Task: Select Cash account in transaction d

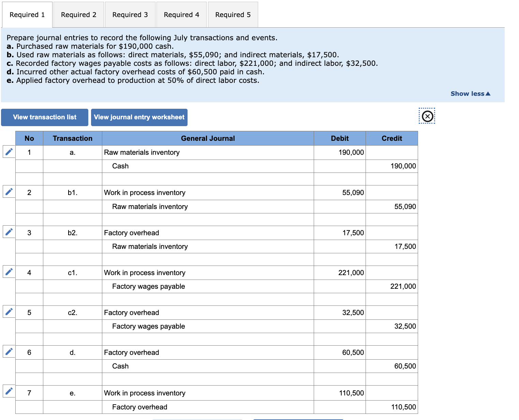Action: [x=208, y=366]
